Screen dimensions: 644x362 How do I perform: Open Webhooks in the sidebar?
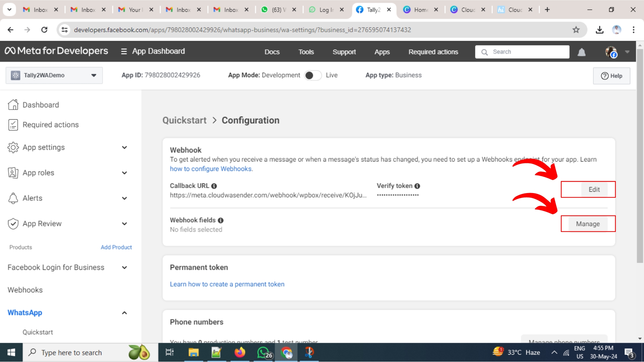coord(25,290)
